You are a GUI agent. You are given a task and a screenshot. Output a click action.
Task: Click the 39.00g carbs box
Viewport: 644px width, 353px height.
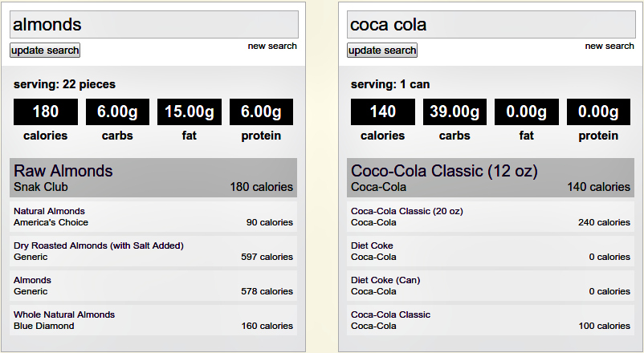pos(454,112)
